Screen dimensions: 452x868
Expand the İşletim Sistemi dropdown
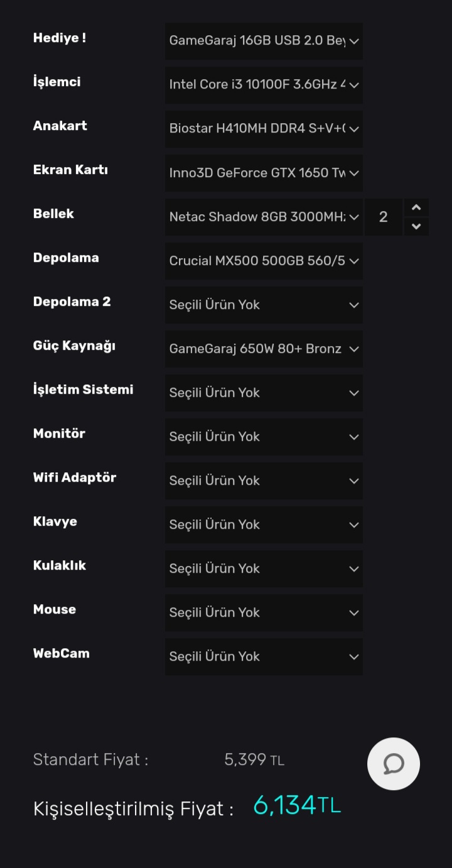pos(264,393)
